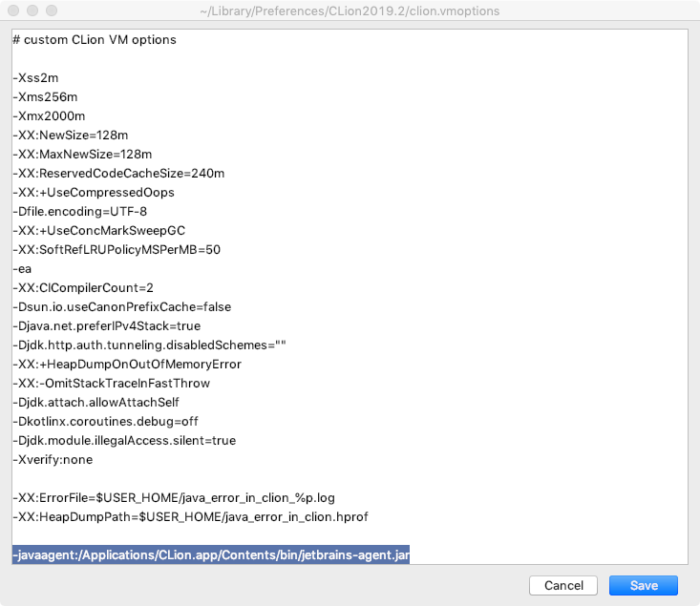Save the clion.vmoptions changes
This screenshot has width=700, height=606.
click(x=644, y=585)
